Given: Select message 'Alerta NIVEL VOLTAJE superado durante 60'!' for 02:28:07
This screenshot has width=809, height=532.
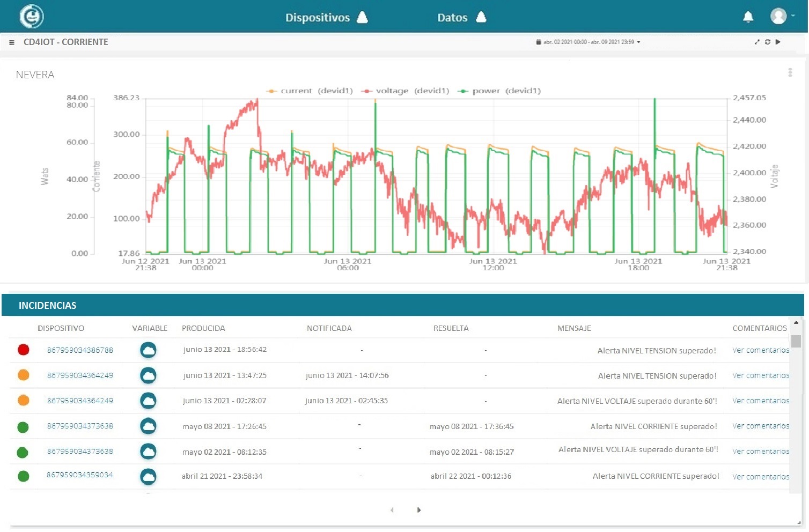Looking at the screenshot, I should click(x=637, y=401).
